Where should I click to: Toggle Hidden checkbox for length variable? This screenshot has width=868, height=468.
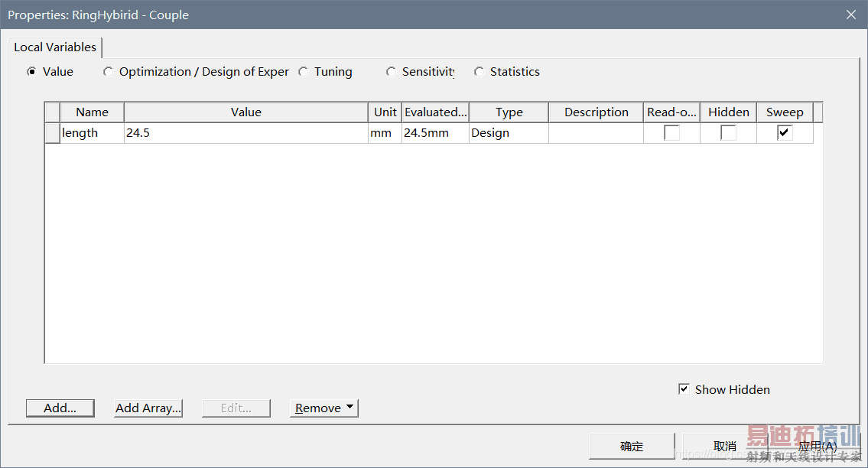click(x=728, y=133)
